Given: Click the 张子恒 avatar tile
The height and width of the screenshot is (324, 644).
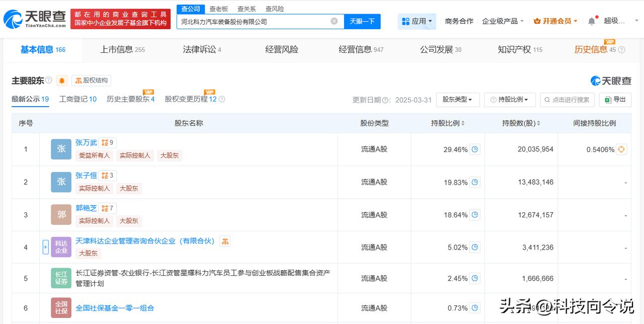Looking at the screenshot, I should click(61, 182).
